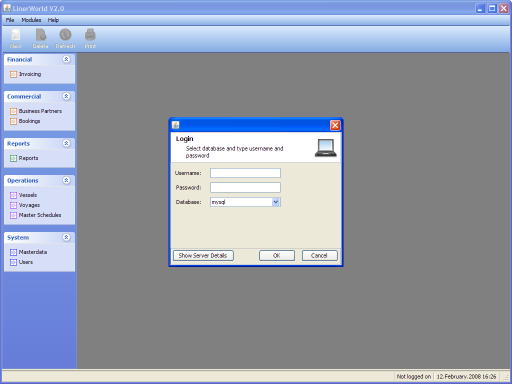Open Voyages link text

point(29,205)
